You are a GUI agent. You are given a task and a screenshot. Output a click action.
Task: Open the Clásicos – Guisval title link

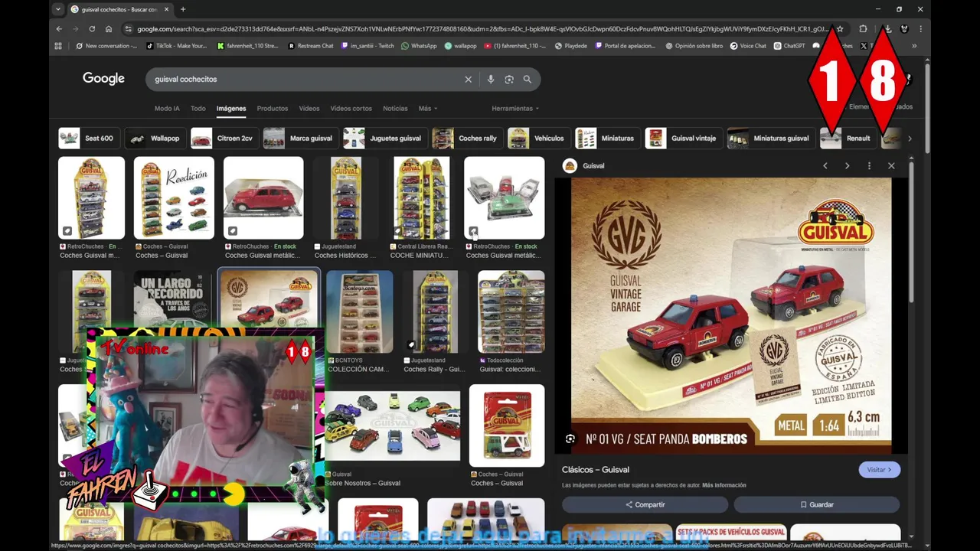(x=595, y=470)
